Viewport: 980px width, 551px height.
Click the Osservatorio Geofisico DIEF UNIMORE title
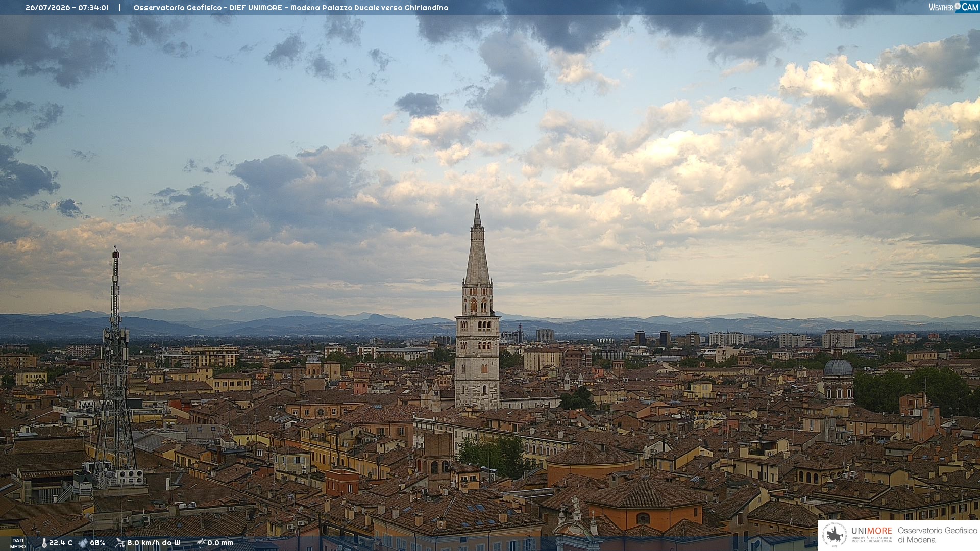(291, 8)
